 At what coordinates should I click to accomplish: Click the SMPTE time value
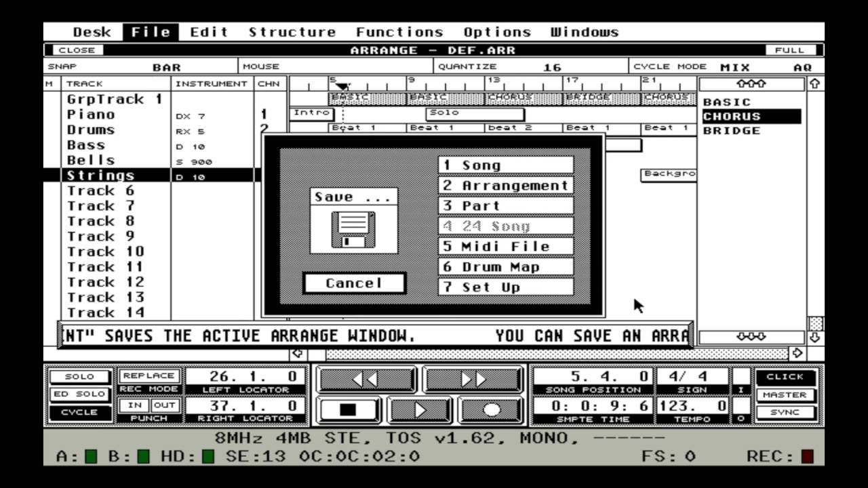(x=593, y=405)
